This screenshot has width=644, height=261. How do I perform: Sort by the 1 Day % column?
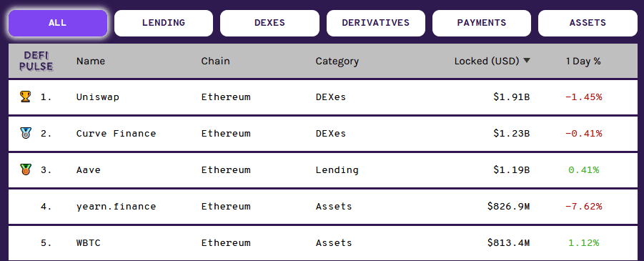pyautogui.click(x=583, y=61)
